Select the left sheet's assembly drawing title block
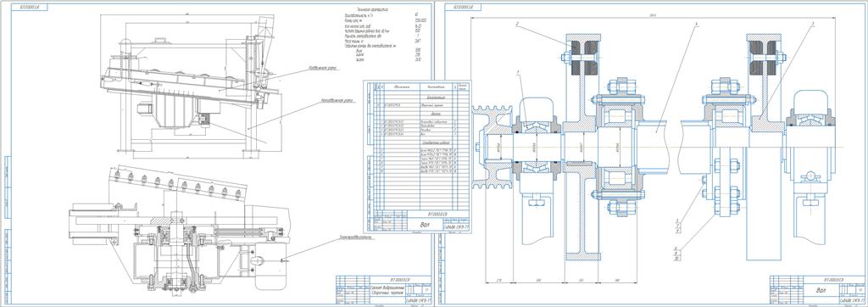The height and width of the screenshot is (307, 868). point(385,288)
